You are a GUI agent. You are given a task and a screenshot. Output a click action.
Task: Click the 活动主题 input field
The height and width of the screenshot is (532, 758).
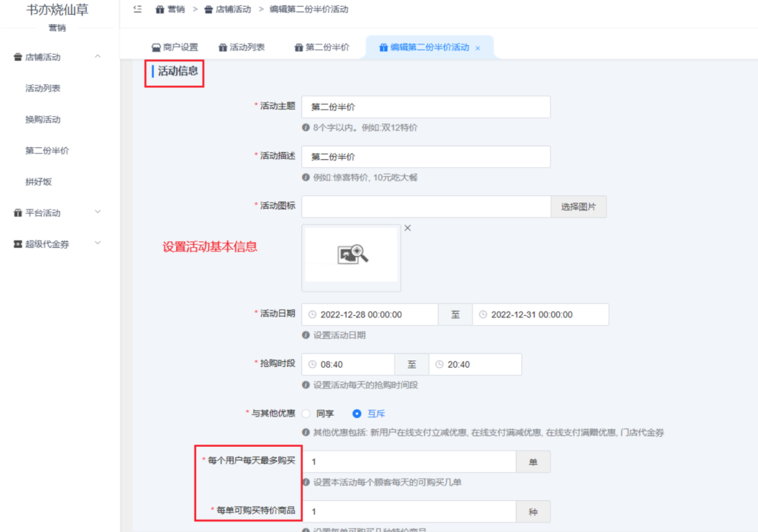click(426, 107)
